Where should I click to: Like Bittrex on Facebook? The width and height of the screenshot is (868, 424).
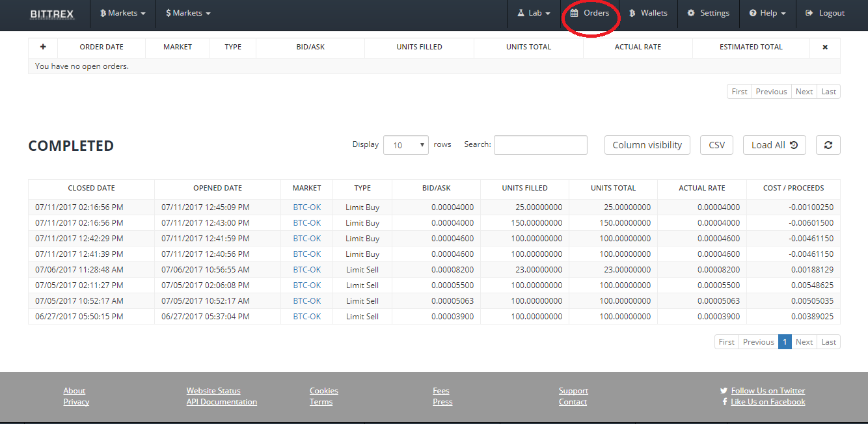pos(767,401)
